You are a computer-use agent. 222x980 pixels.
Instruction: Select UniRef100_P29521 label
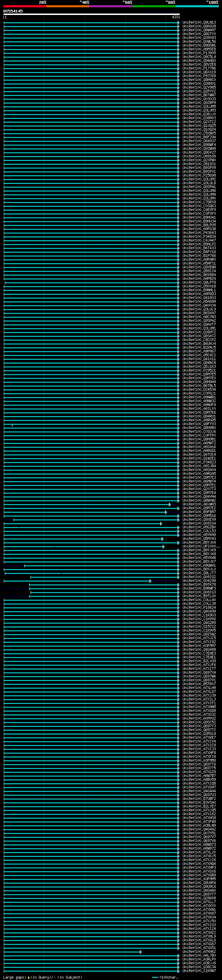(199, 370)
